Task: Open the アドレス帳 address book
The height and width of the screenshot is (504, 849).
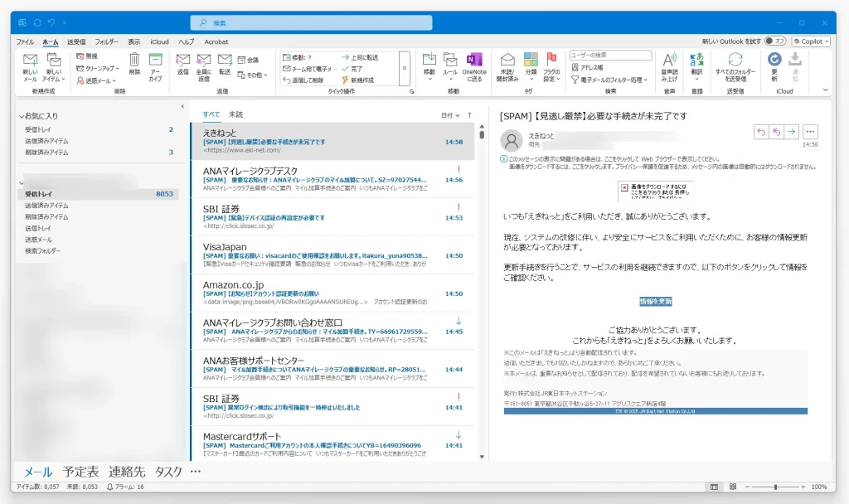Action: pos(588,68)
